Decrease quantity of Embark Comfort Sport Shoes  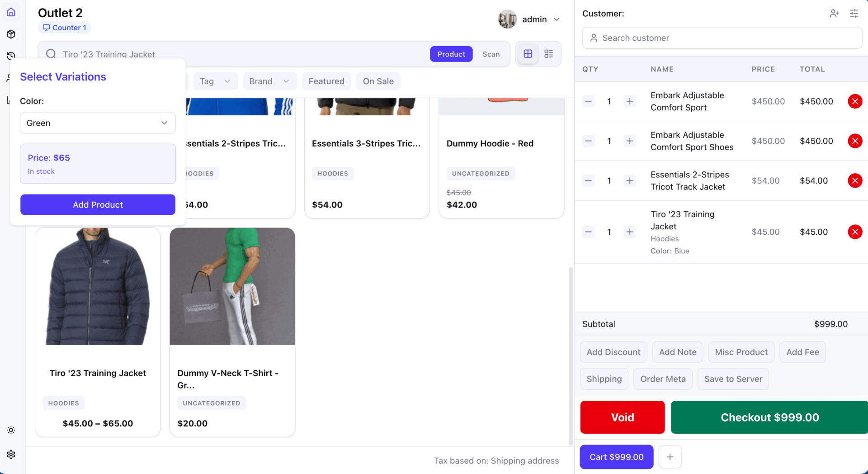coord(588,141)
